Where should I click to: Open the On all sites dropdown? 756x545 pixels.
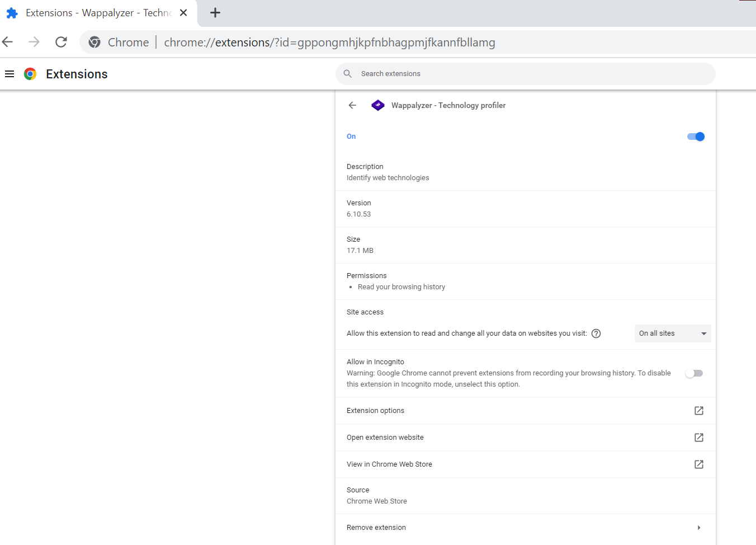click(x=672, y=333)
